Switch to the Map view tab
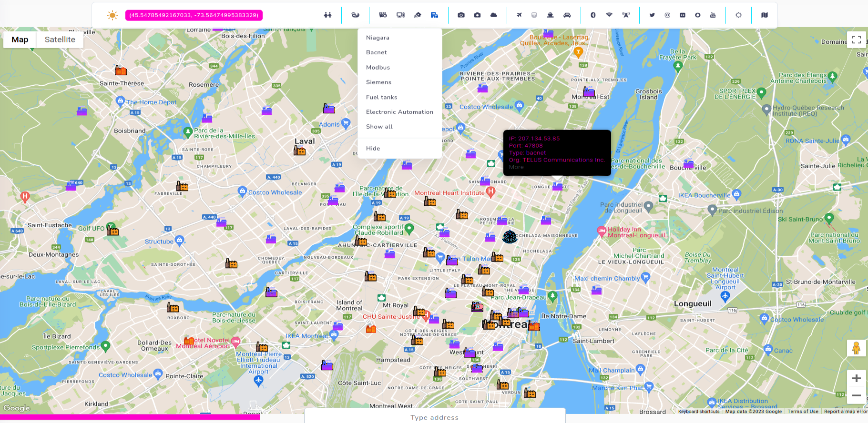 (x=20, y=40)
